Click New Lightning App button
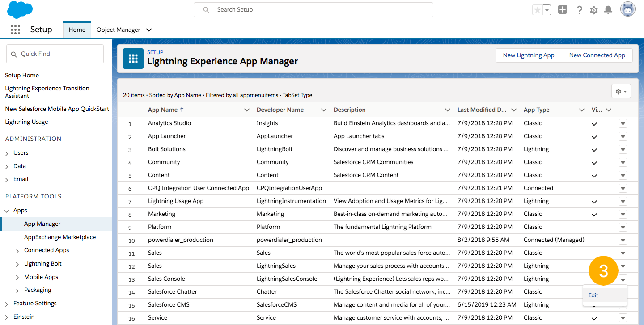This screenshot has height=325, width=644. [529, 55]
